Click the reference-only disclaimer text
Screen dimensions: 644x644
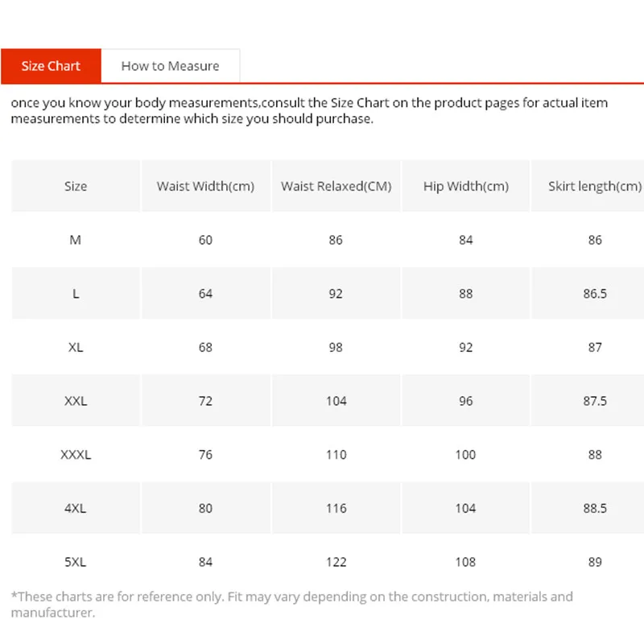(x=291, y=605)
